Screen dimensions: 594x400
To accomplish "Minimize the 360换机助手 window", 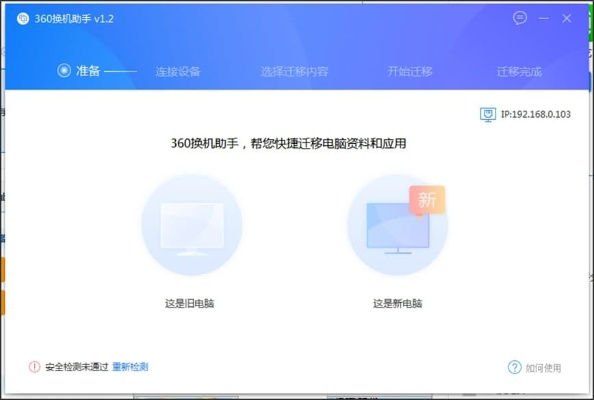I will tap(544, 18).
